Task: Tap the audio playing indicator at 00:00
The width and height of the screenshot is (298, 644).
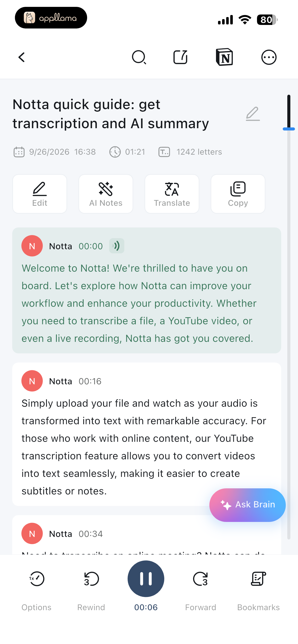Action: pos(117,246)
